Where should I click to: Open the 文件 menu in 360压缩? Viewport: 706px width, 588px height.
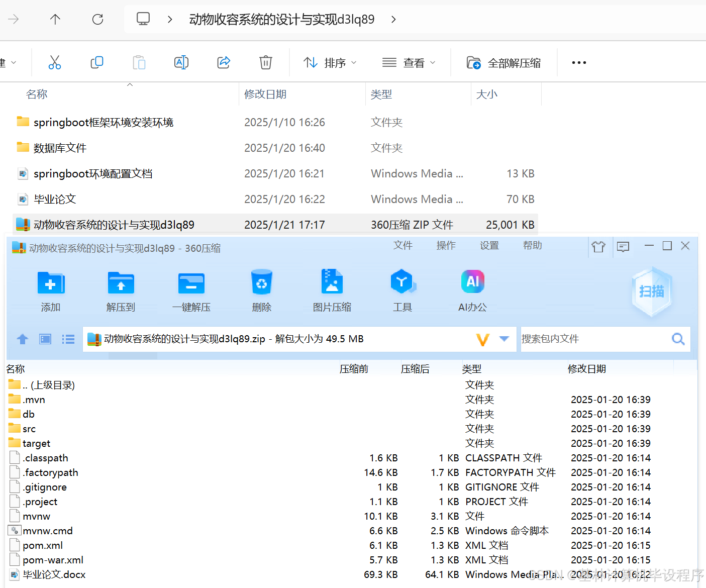coord(403,245)
